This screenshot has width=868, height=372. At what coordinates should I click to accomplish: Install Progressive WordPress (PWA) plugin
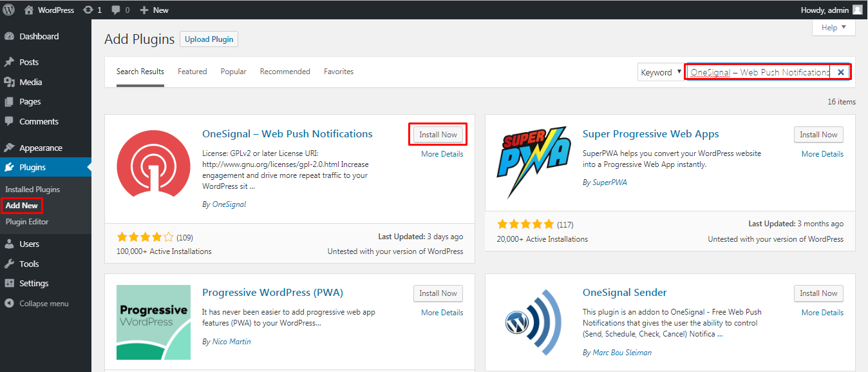click(438, 293)
